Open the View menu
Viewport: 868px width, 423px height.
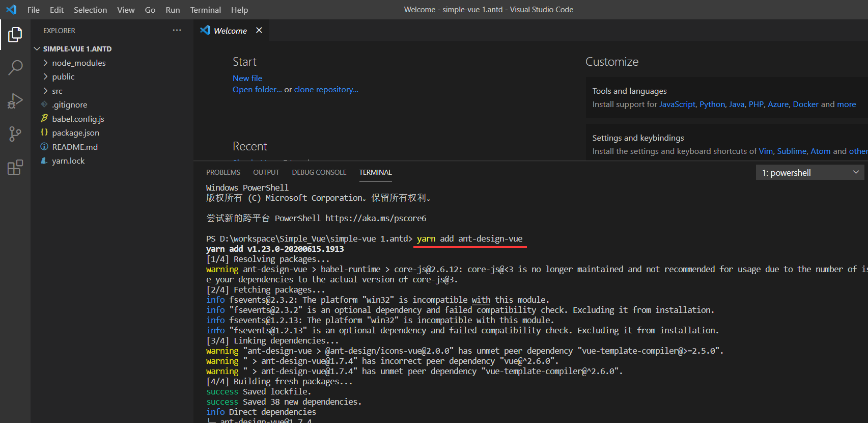126,10
